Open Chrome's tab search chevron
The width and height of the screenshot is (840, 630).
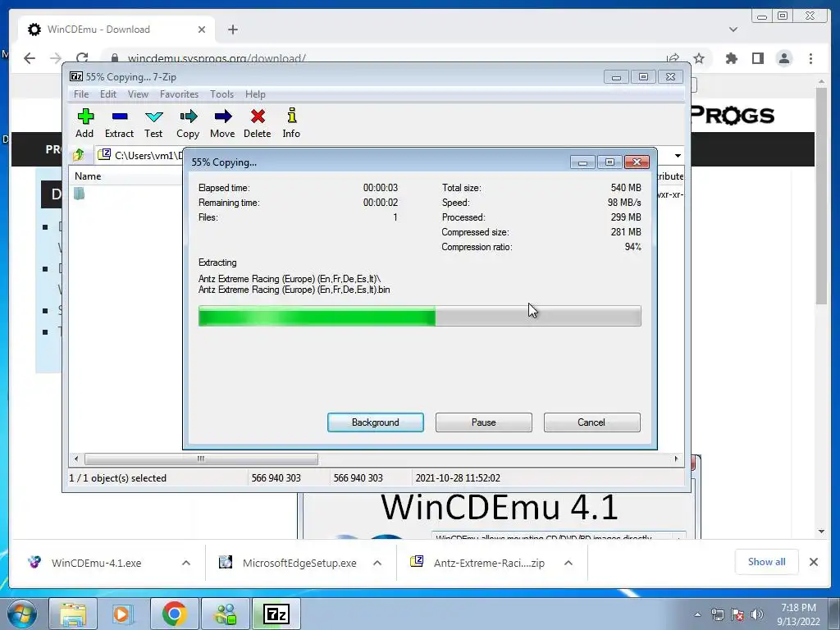733,30
